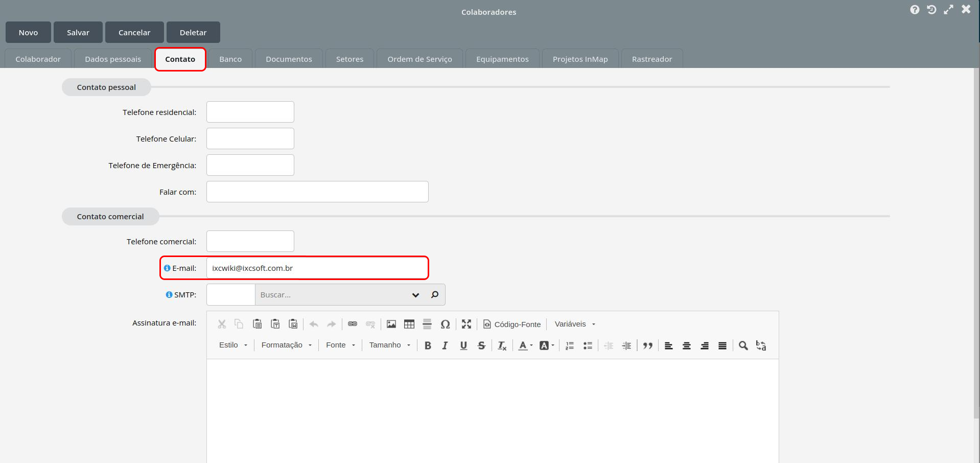The height and width of the screenshot is (463, 980).
Task: Click the Decrease indent icon
Action: pos(609,345)
